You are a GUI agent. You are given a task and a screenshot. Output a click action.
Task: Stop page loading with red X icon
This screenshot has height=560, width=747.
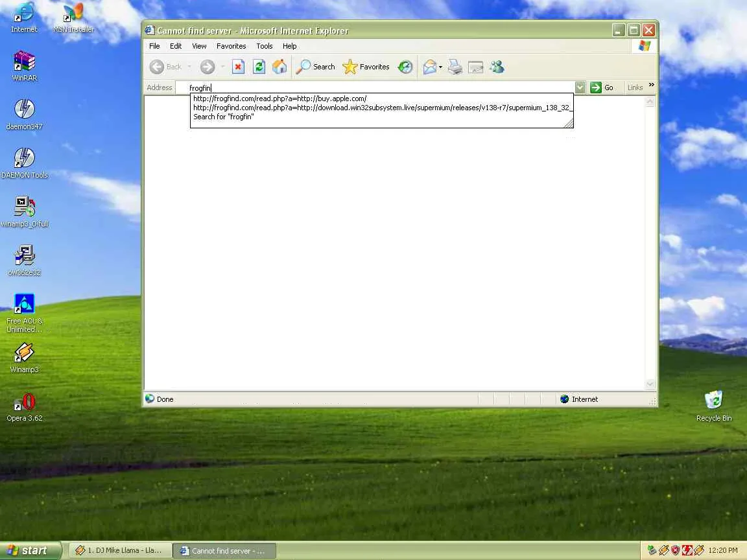click(x=238, y=67)
